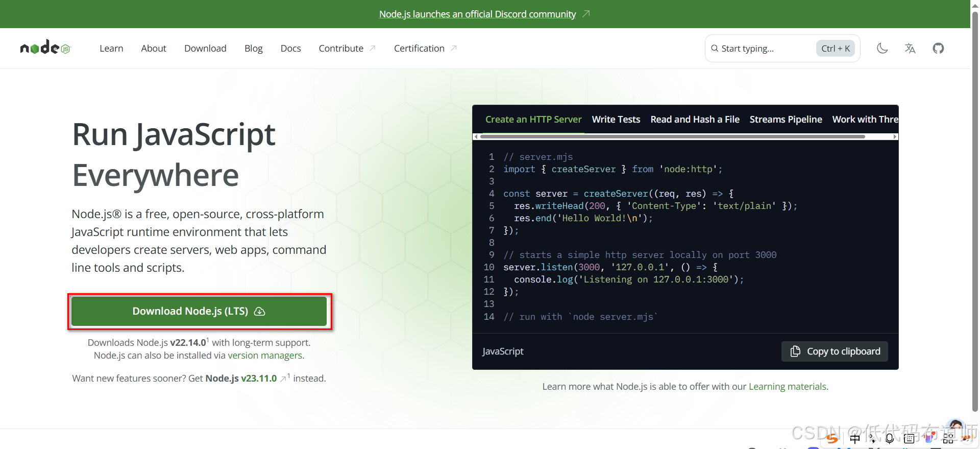Open the version managers link
The height and width of the screenshot is (449, 980).
click(x=265, y=356)
